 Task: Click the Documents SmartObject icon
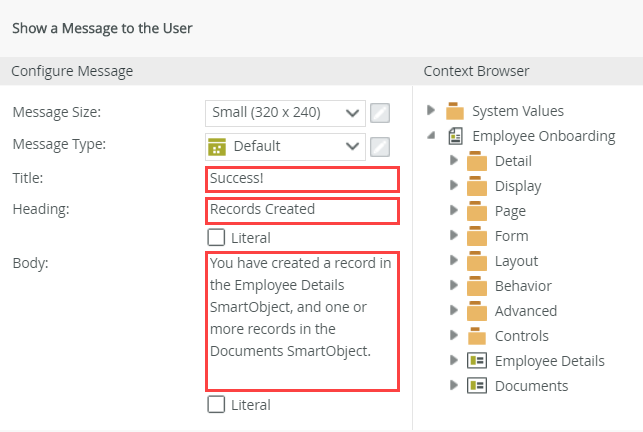tap(476, 386)
